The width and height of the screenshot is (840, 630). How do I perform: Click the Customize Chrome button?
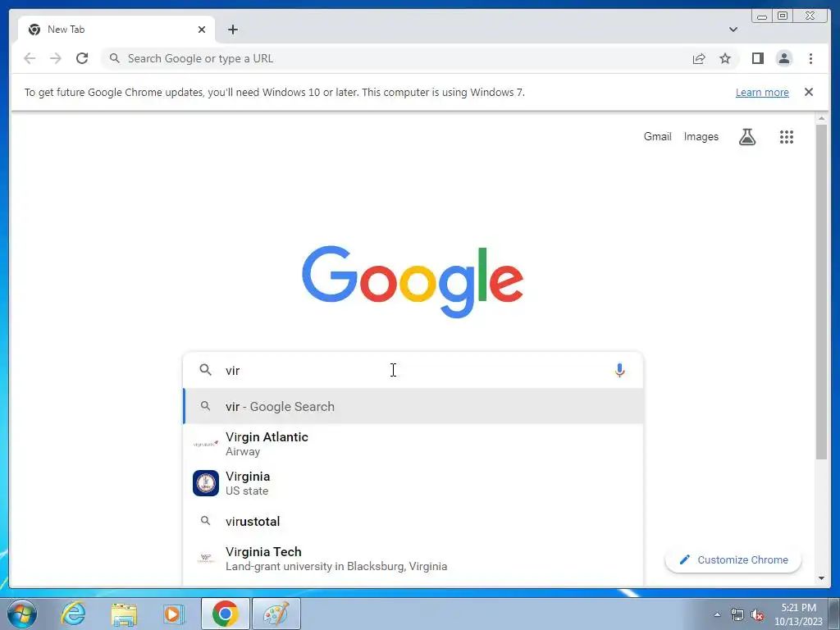733,559
